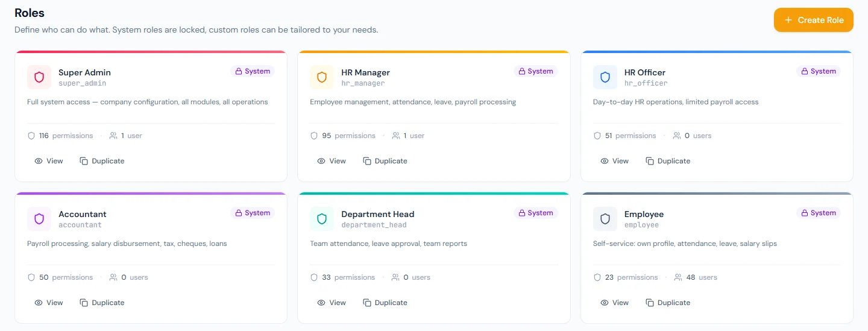Click the 'Employee management, attendance' description
Image resolution: width=868 pixels, height=331 pixels.
413,102
